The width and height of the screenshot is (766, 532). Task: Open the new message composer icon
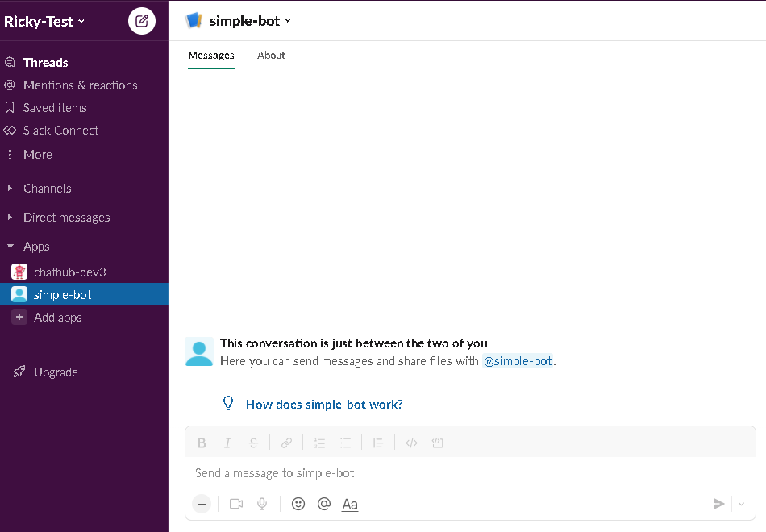(141, 21)
